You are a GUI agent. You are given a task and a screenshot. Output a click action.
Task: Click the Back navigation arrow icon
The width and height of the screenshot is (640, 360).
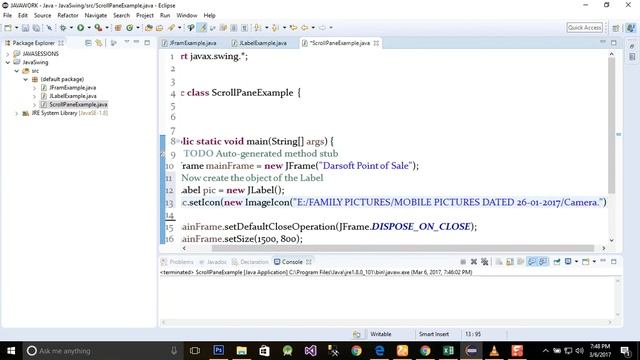click(x=304, y=28)
